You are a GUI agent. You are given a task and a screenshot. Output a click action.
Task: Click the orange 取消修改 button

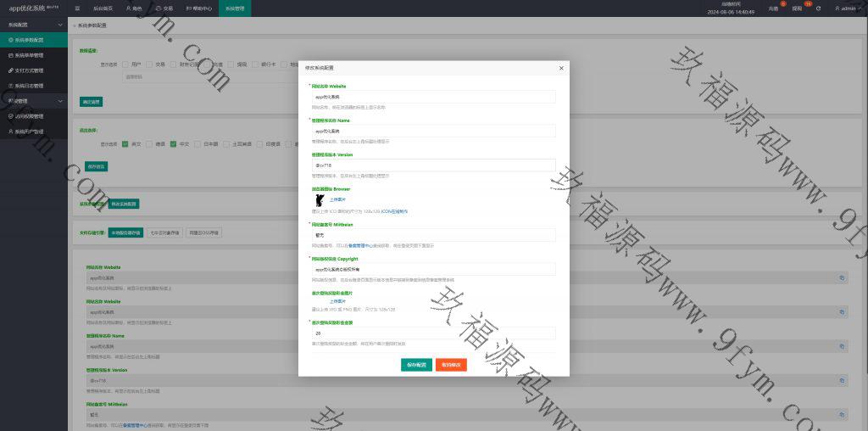point(451,364)
